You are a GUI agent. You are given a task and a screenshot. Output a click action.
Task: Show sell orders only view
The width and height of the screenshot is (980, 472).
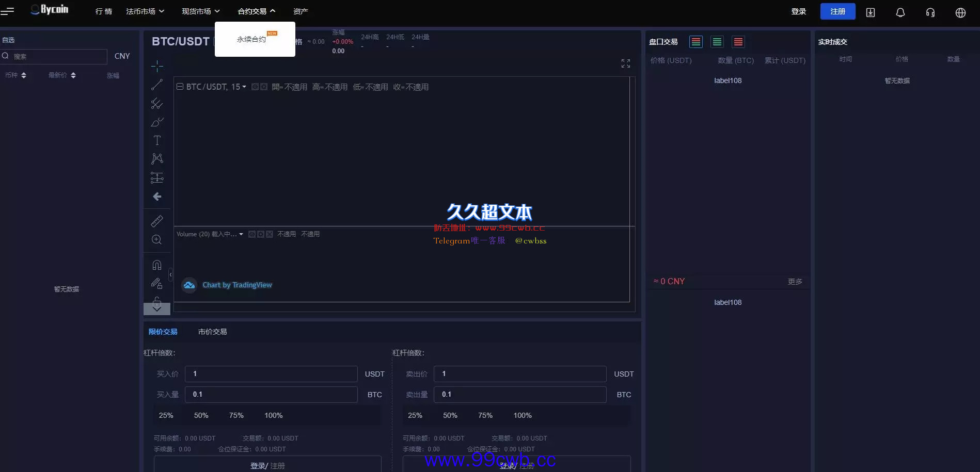coord(738,42)
